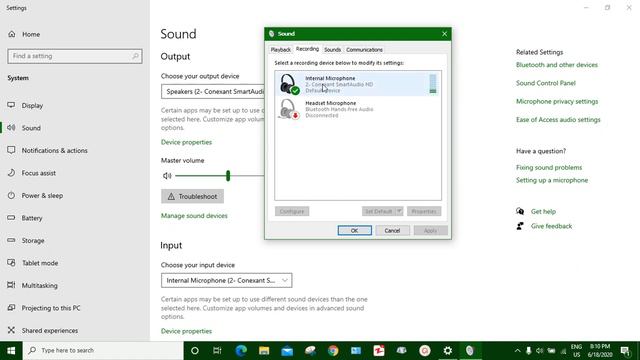Screen dimensions: 640x360
Task: Click Set Default button
Action: (378, 211)
